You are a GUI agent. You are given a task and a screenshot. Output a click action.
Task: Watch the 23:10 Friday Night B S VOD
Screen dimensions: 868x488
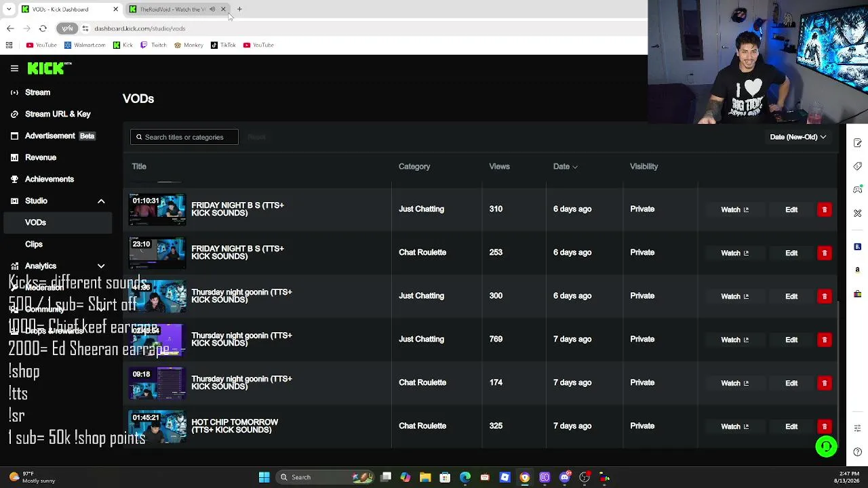coord(734,253)
